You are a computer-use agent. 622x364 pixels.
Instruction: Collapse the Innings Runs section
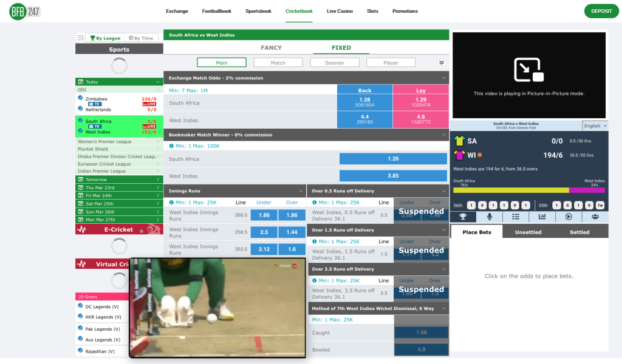[301, 191]
